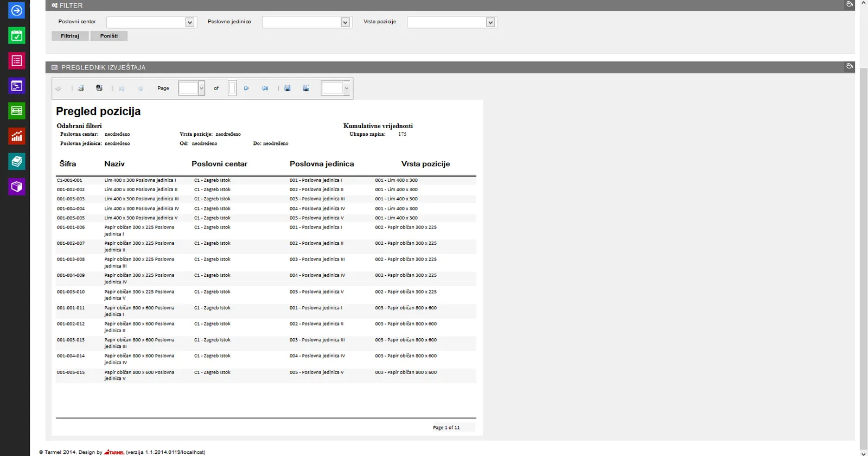Click the Filtriraj button
This screenshot has height=456, width=868.
point(70,36)
